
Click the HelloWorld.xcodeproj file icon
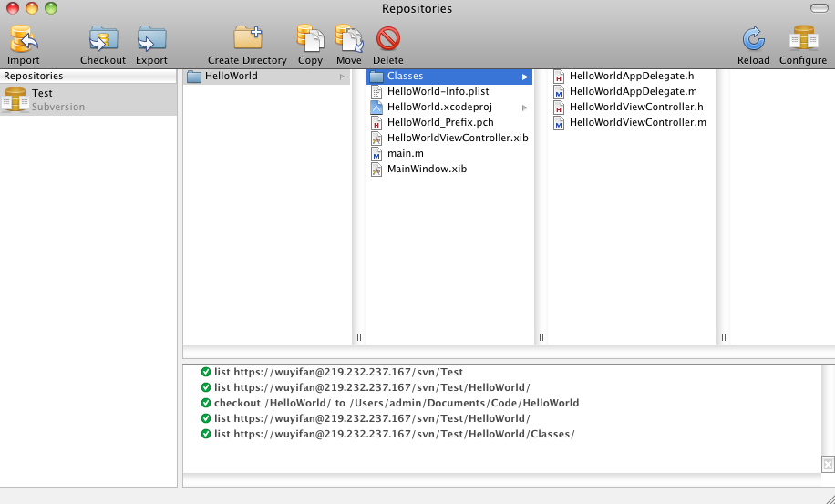(x=376, y=108)
